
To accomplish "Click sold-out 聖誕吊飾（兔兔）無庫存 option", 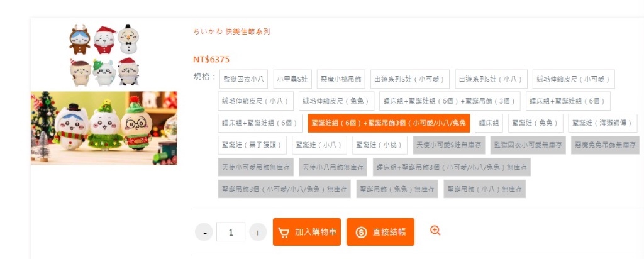I will pyautogui.click(x=397, y=189).
